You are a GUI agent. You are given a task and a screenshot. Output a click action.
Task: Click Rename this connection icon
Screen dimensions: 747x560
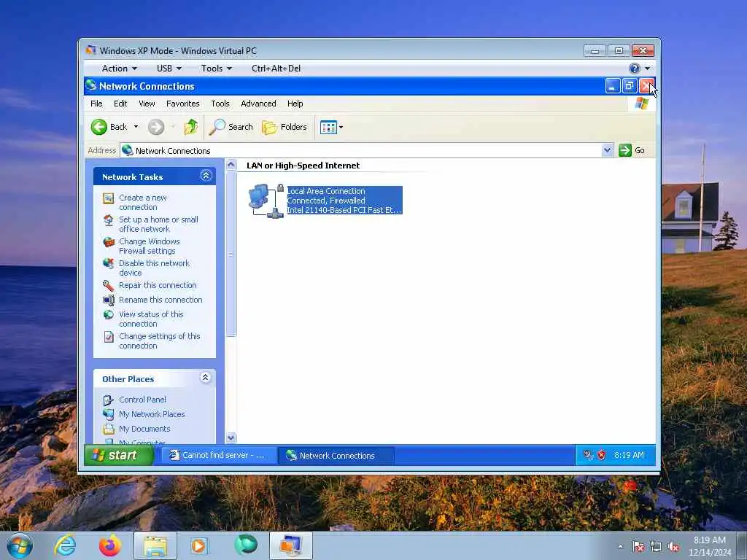(x=109, y=300)
